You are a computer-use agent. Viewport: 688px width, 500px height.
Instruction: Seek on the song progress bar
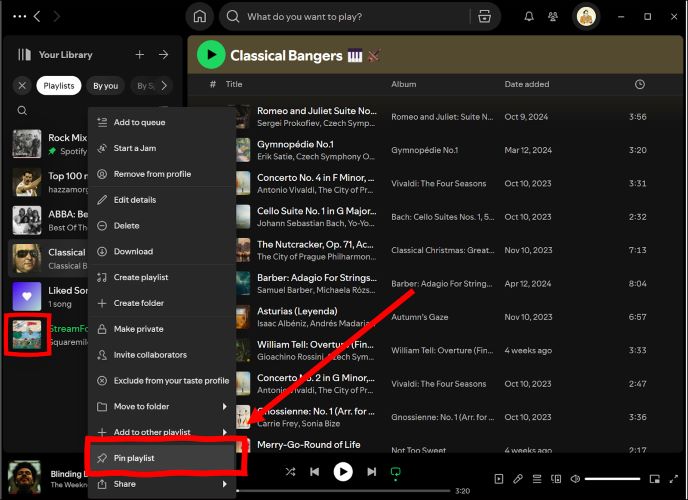pyautogui.click(x=343, y=491)
